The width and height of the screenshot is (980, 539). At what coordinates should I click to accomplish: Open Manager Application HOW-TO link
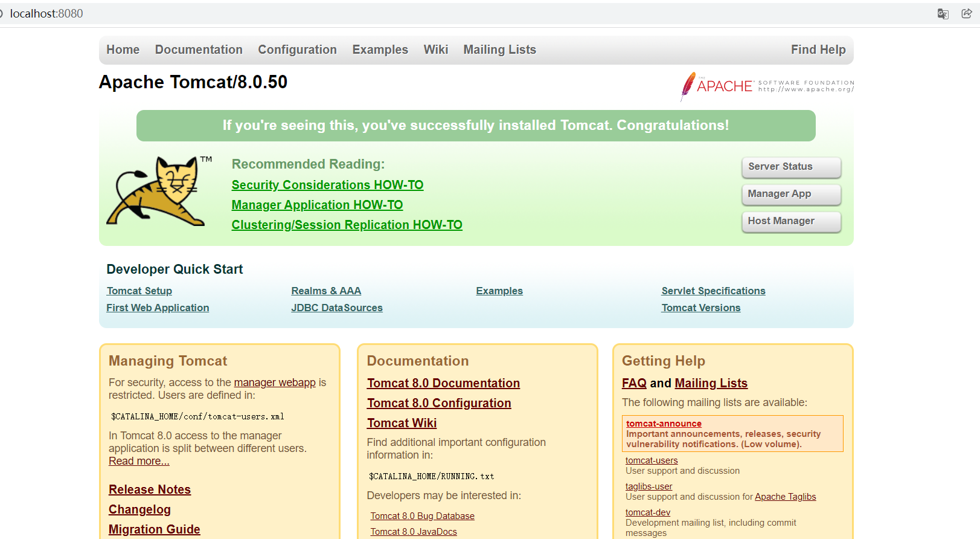(x=317, y=205)
